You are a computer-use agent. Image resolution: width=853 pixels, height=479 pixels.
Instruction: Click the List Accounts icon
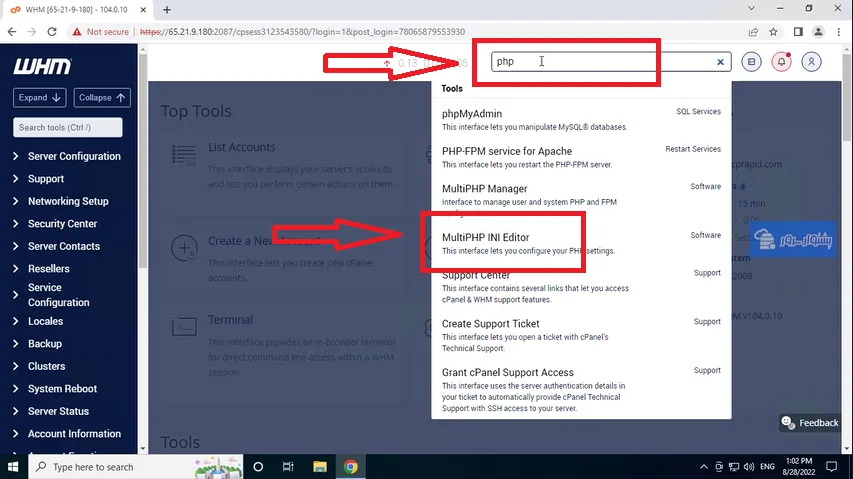point(184,155)
